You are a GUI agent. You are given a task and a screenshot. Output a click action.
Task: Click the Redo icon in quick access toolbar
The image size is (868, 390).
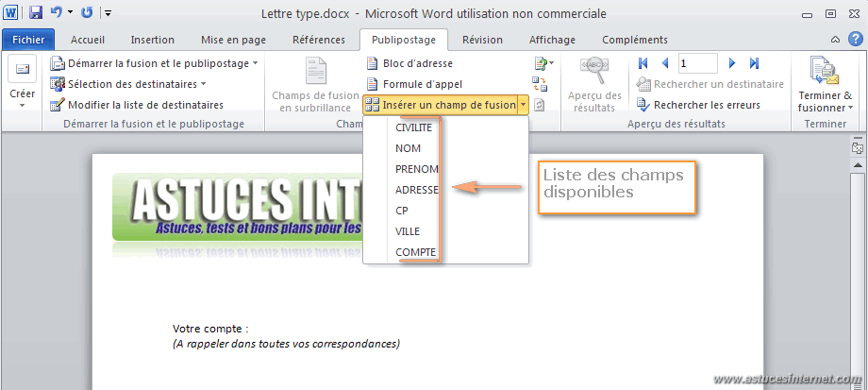tap(87, 12)
